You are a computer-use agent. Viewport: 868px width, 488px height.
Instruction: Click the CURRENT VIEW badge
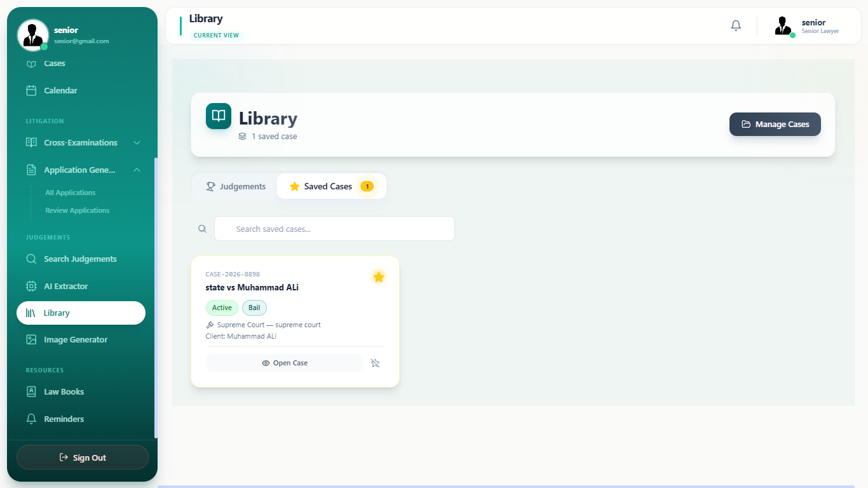(x=216, y=36)
